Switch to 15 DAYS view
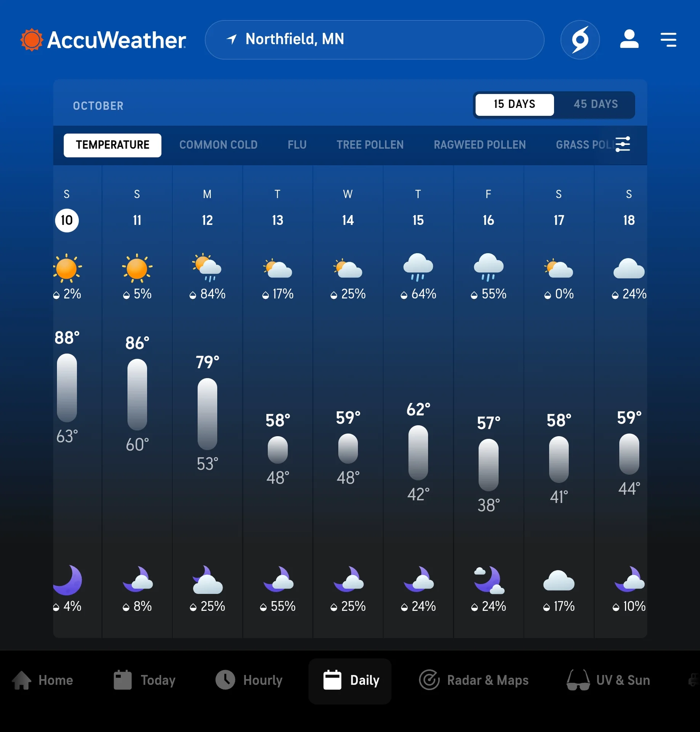This screenshot has width=700, height=732. click(x=514, y=104)
